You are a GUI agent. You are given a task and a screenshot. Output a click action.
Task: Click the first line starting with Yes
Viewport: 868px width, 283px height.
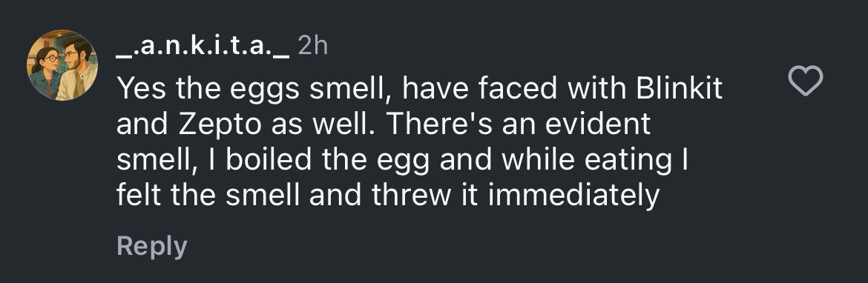(419, 89)
